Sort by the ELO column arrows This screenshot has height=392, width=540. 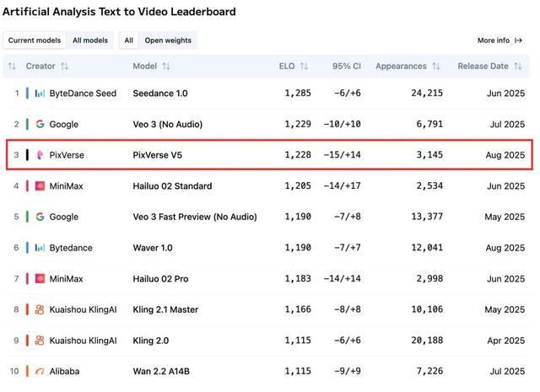tap(304, 66)
